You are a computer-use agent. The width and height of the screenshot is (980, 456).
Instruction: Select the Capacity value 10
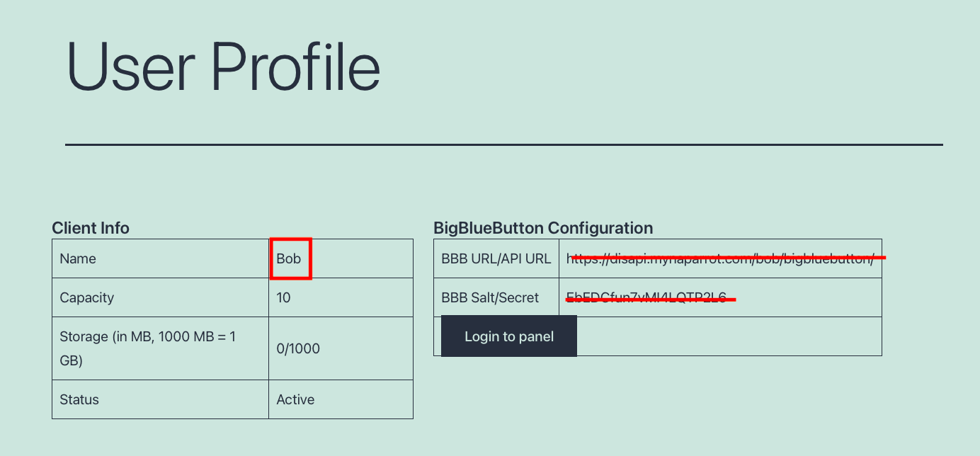tap(284, 297)
